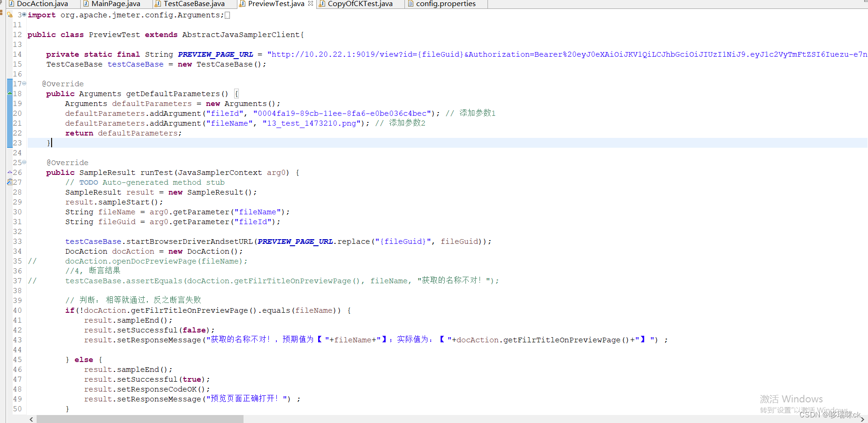The height and width of the screenshot is (423, 868).
Task: Collapse the getDefaultParameters method fold marker
Action: pos(23,83)
